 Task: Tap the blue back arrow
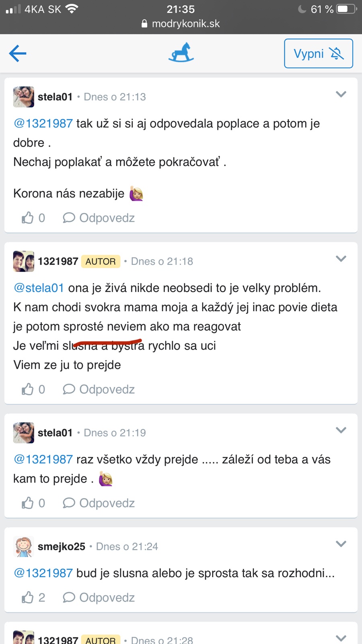pyautogui.click(x=18, y=53)
